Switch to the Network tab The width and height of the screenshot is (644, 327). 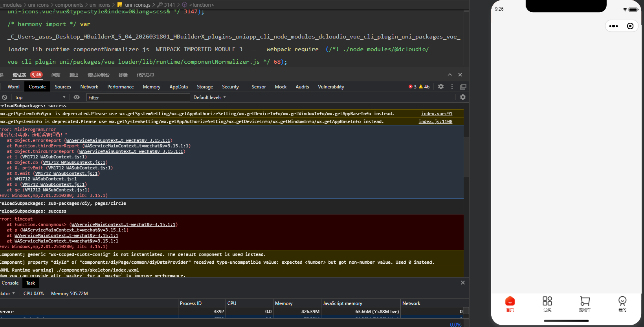[89, 87]
